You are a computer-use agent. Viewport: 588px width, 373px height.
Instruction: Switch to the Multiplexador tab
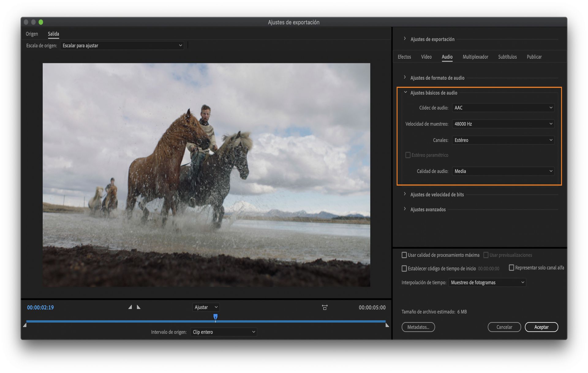(x=475, y=57)
